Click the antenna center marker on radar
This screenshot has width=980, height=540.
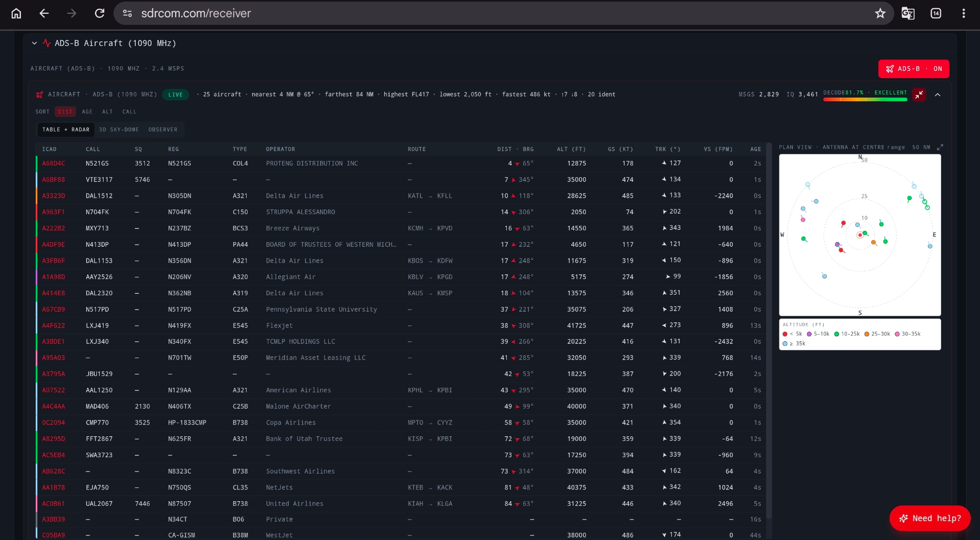[x=860, y=235]
